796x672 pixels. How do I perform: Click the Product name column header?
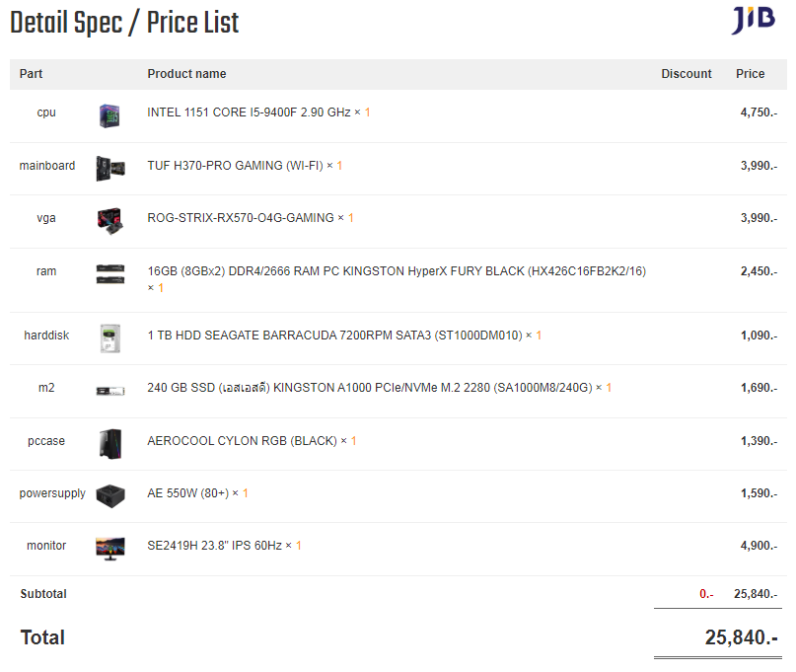pyautogui.click(x=186, y=74)
